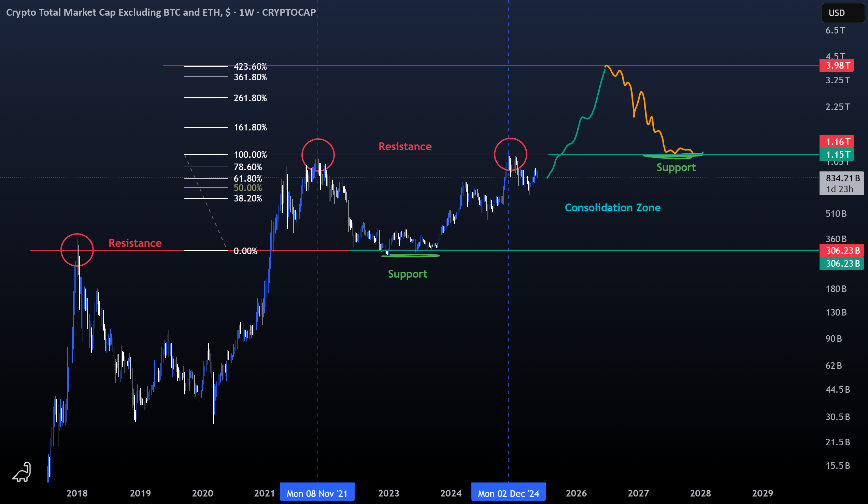Click the dinosaur logo icon
The width and height of the screenshot is (868, 504).
point(22,472)
